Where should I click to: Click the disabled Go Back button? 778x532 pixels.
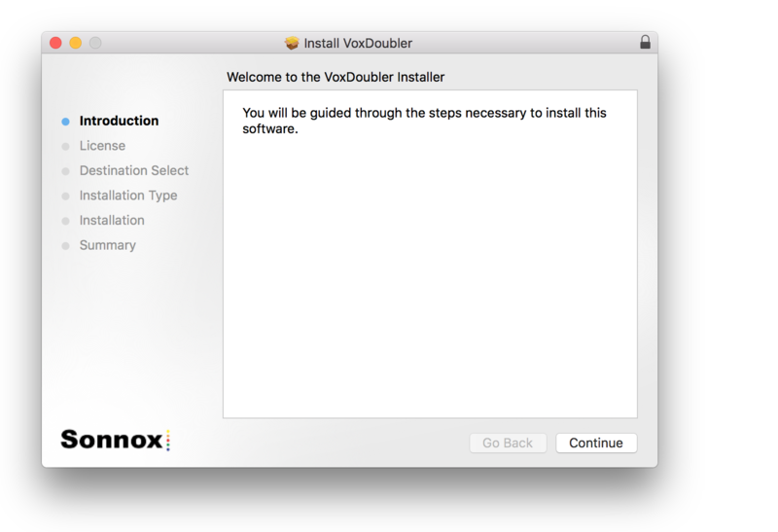click(508, 443)
